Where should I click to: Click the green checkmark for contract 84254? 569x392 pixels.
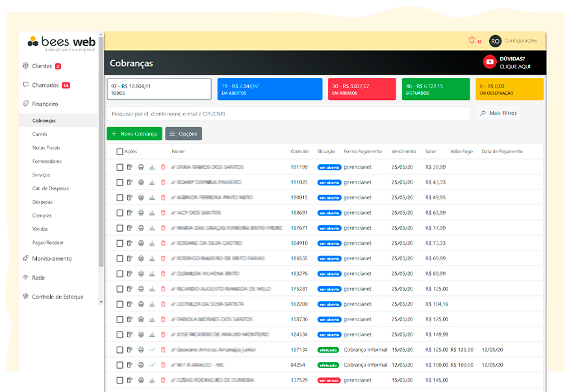point(152,365)
